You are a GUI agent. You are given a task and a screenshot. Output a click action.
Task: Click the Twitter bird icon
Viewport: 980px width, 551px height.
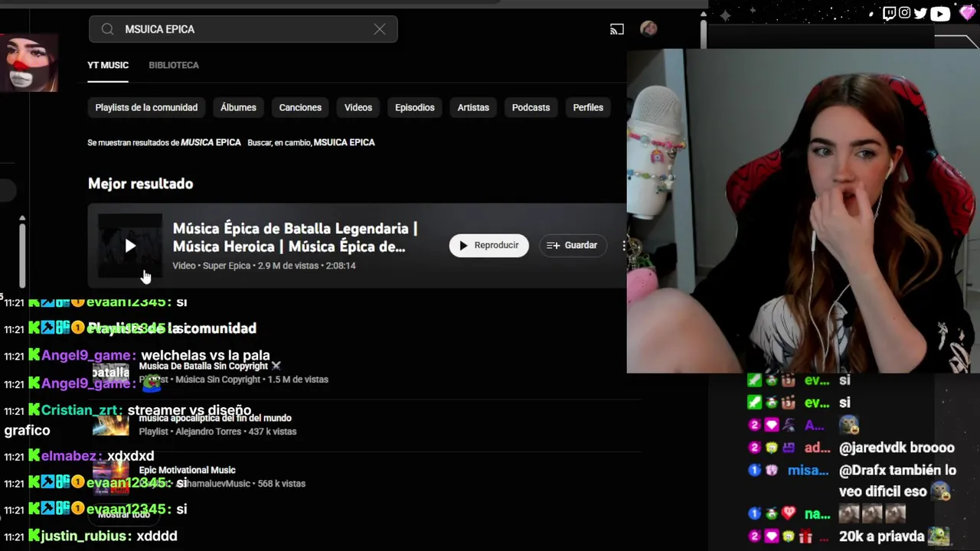(920, 13)
